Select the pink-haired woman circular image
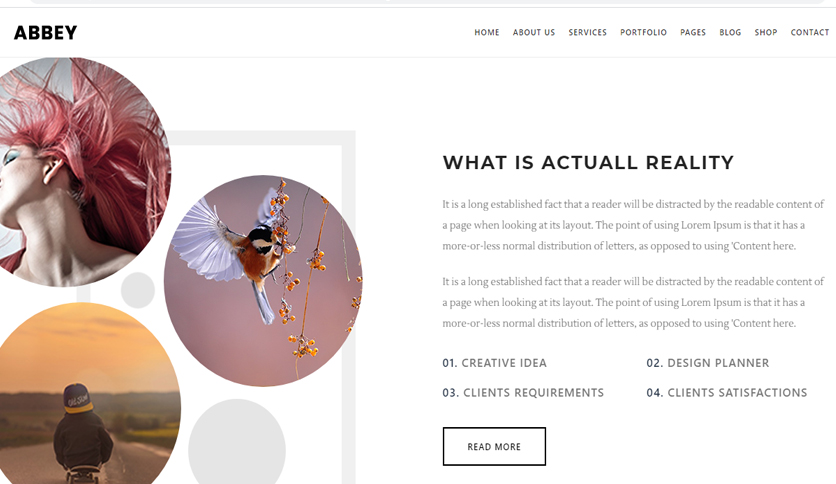 point(83,172)
